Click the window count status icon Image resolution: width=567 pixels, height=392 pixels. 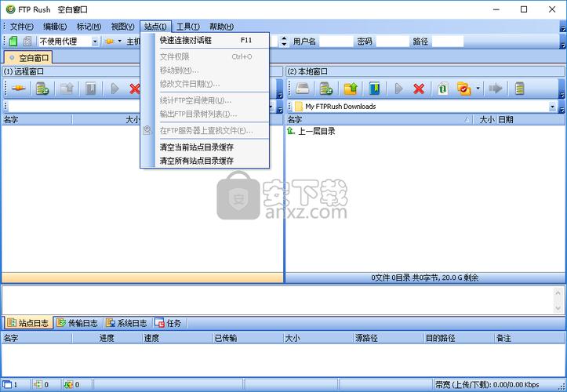pyautogui.click(x=7, y=384)
